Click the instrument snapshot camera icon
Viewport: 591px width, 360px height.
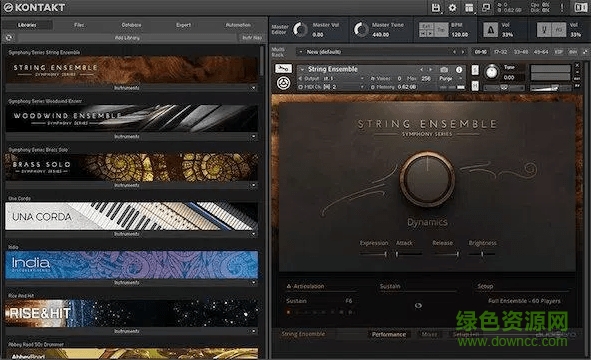[x=444, y=70]
